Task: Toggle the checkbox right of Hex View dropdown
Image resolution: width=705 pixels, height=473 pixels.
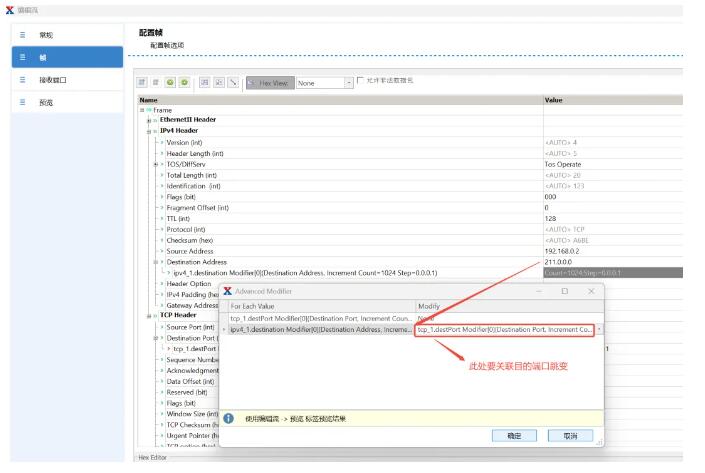Action: [x=361, y=80]
